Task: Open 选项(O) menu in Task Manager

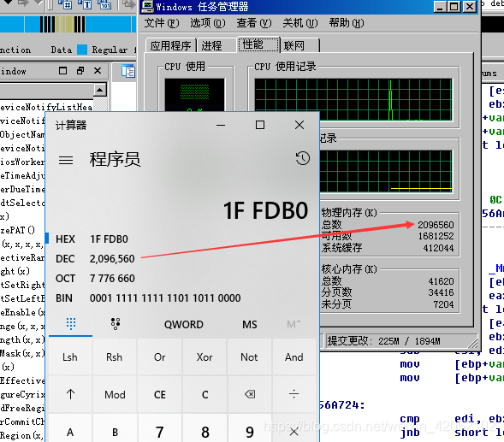Action: point(208,23)
